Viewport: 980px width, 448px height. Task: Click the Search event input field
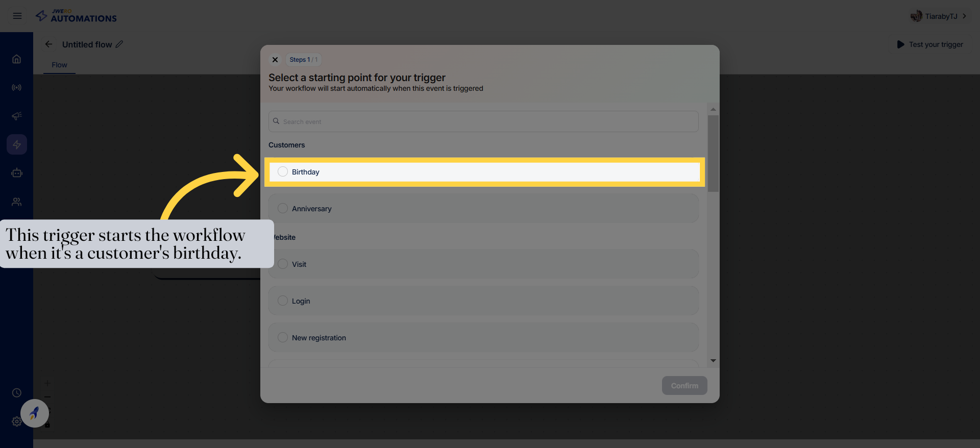483,121
